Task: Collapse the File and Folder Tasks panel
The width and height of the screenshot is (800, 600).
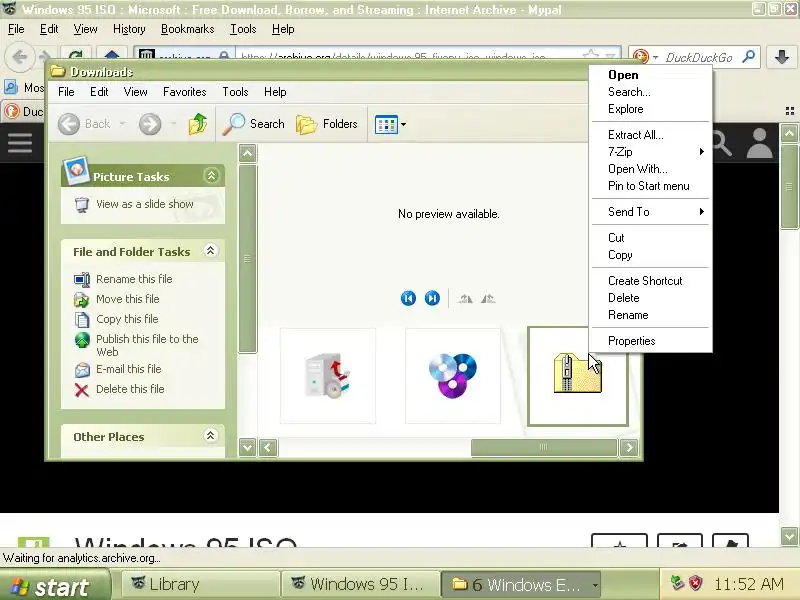Action: tap(210, 251)
